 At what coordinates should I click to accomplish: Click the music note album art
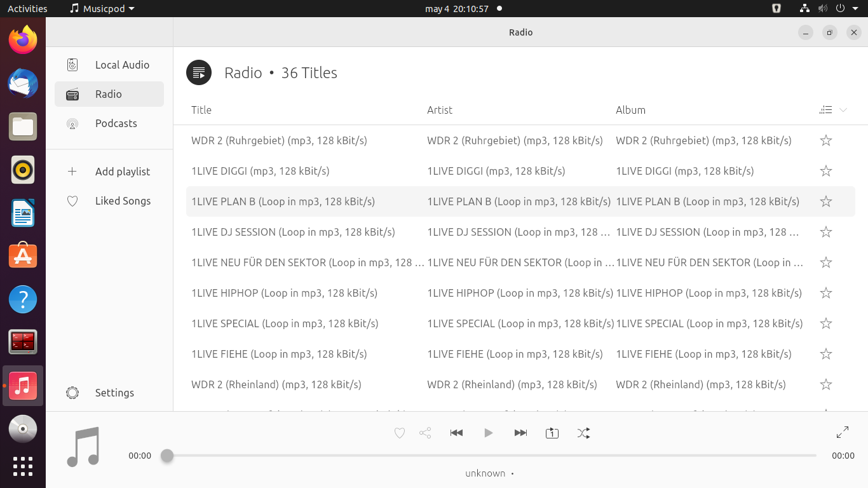(x=83, y=447)
